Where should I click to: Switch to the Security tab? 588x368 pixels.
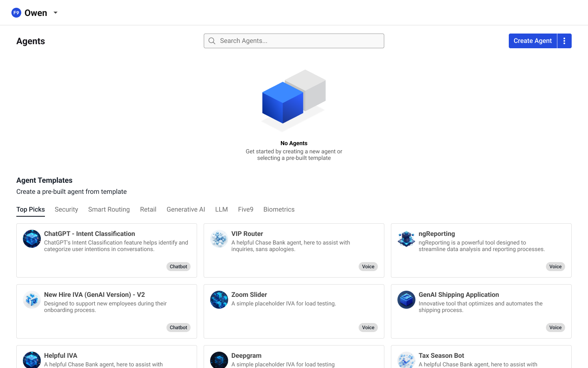66,209
